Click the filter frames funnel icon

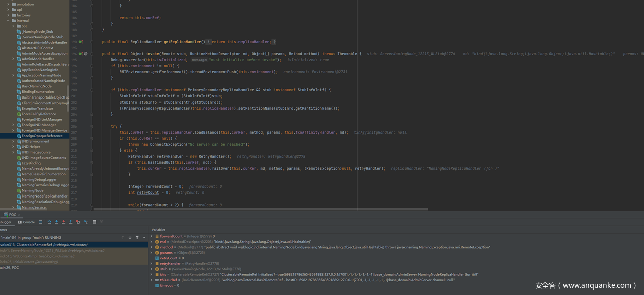click(137, 237)
